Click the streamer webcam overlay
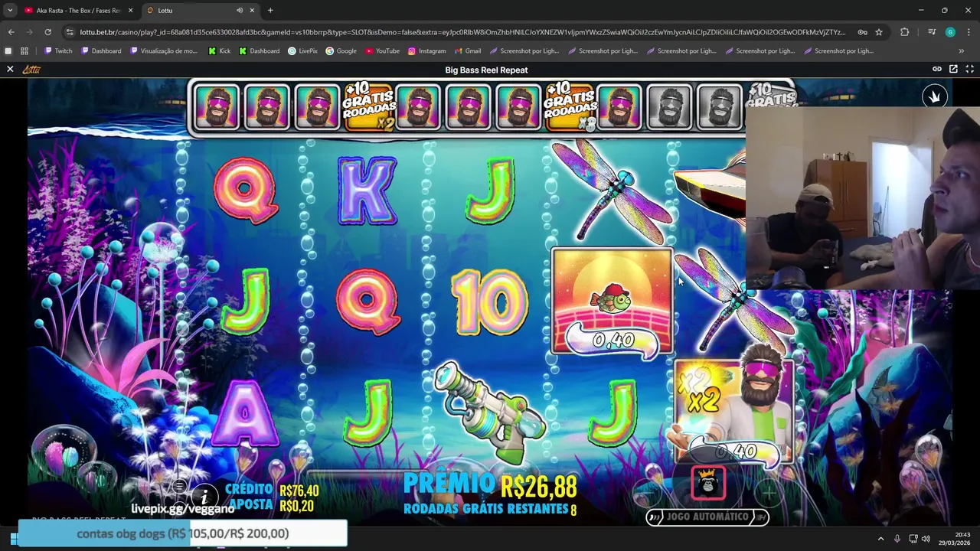The height and width of the screenshot is (551, 980). 863,197
